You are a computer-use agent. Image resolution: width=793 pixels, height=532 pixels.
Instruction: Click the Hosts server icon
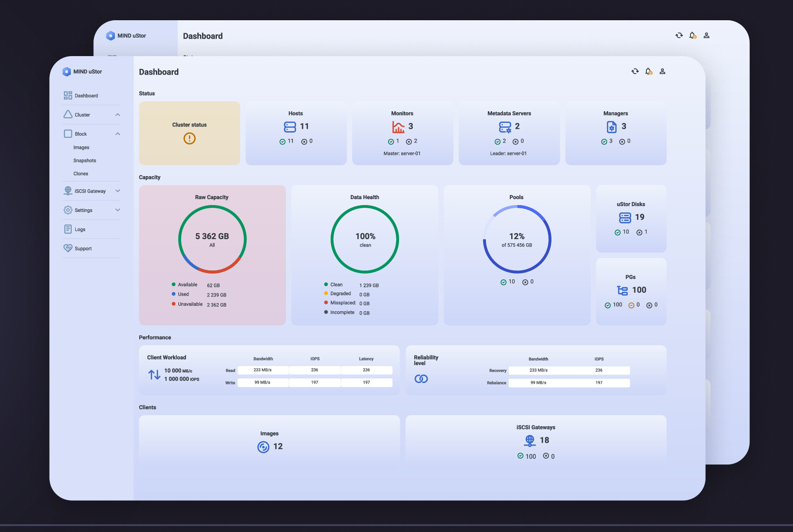click(x=290, y=126)
